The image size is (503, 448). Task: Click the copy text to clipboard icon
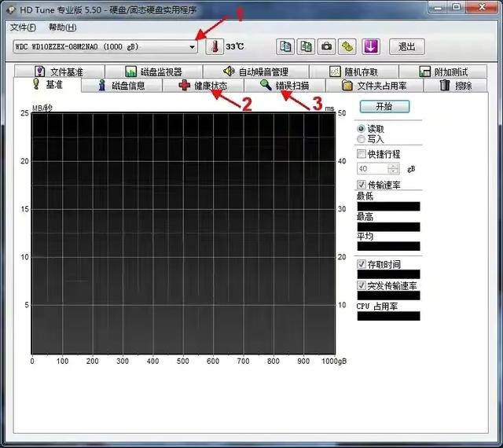click(285, 46)
